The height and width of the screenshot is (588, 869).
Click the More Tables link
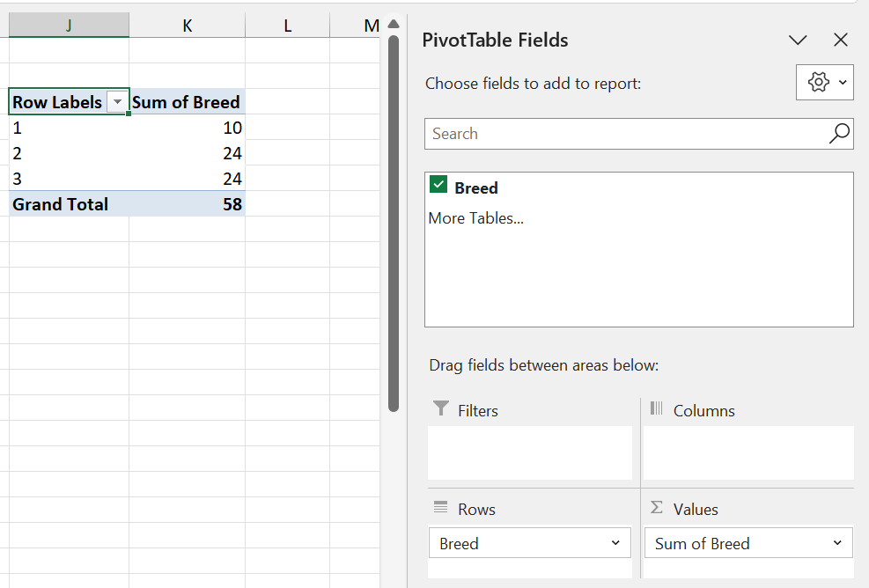point(475,218)
